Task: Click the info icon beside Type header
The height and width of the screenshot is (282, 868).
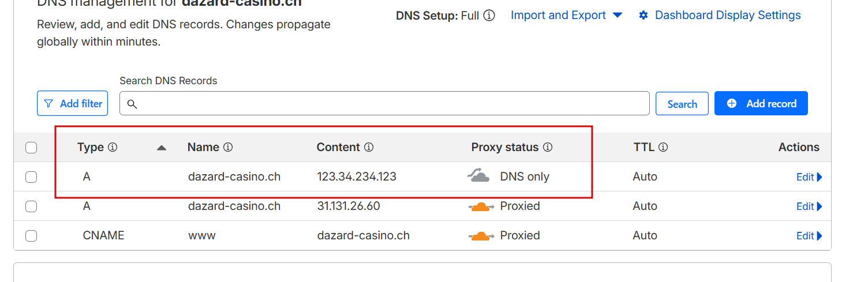Action: click(113, 147)
